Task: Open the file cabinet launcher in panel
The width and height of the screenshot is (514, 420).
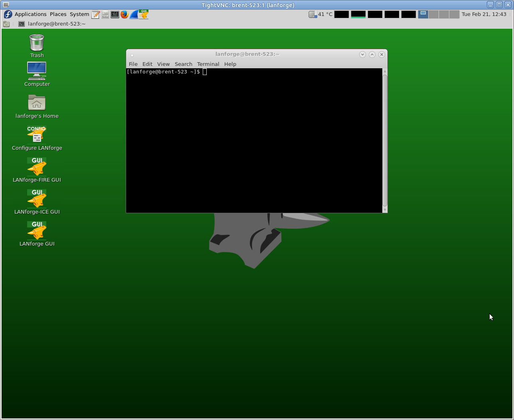Action: 105,14
